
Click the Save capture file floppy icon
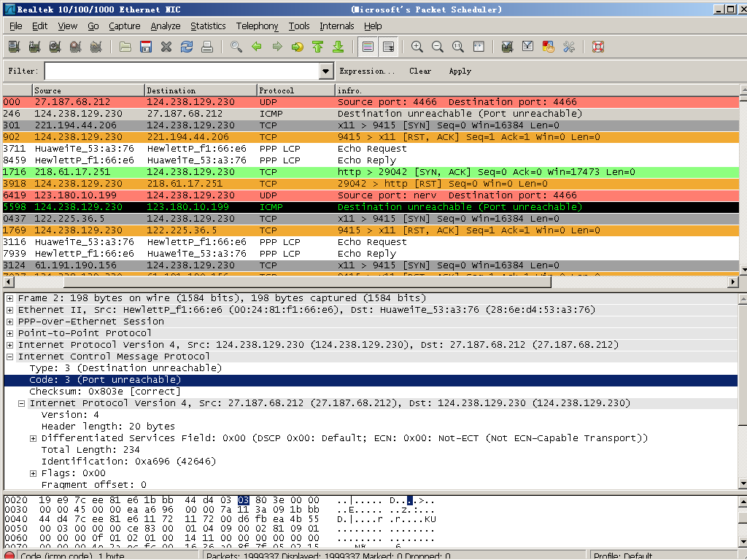coord(146,47)
